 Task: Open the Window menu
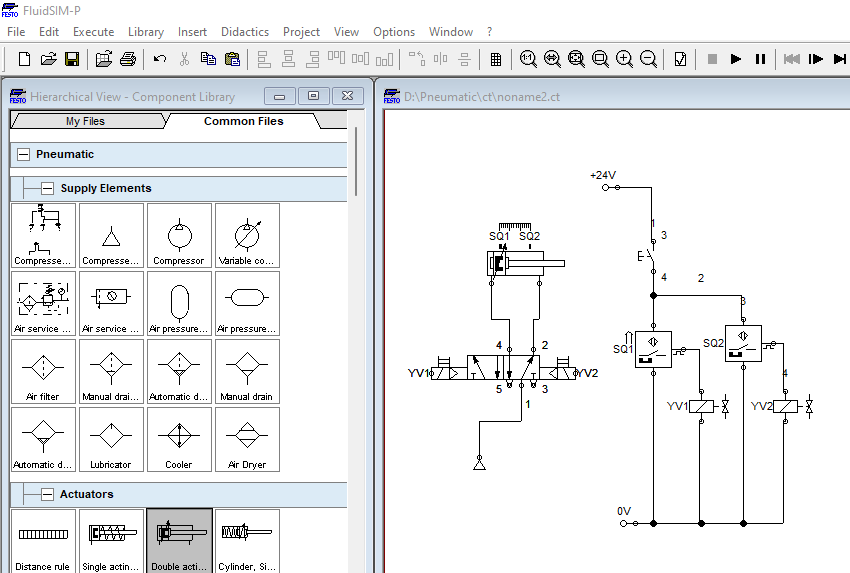451,32
